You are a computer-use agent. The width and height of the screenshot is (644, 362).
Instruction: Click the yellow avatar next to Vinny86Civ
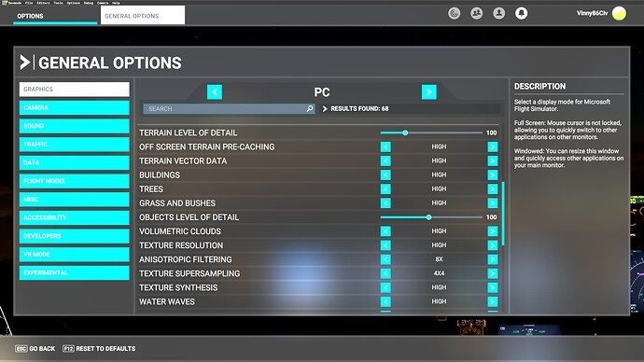[619, 14]
